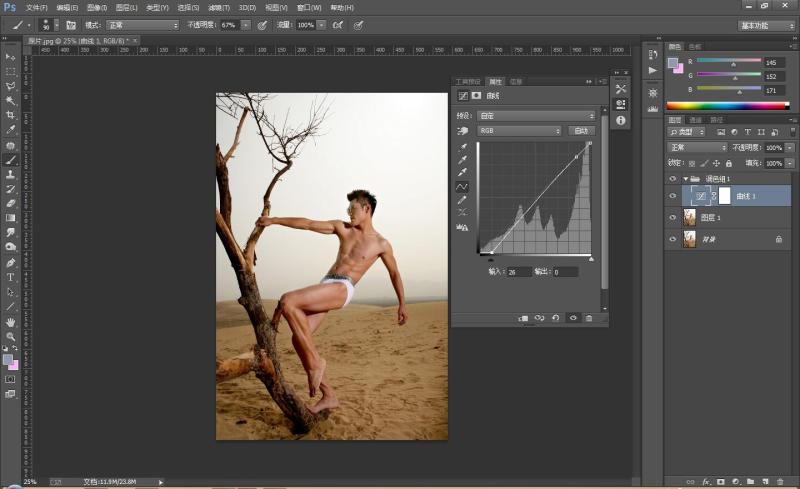Select the Healing Brush tool
Image resolution: width=800 pixels, height=489 pixels.
coord(10,145)
